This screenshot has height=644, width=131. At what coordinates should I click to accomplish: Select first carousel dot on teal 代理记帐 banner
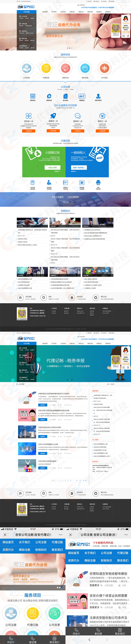[x=67, y=380]
